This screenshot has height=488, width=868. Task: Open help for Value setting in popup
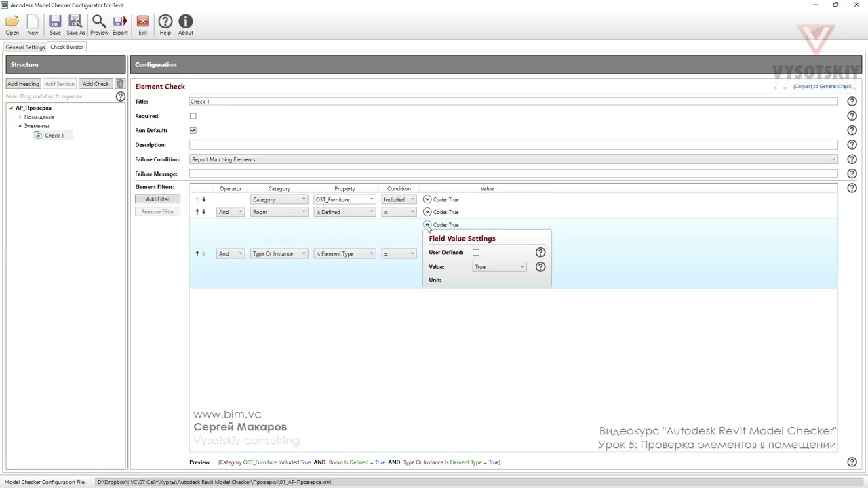click(x=540, y=267)
